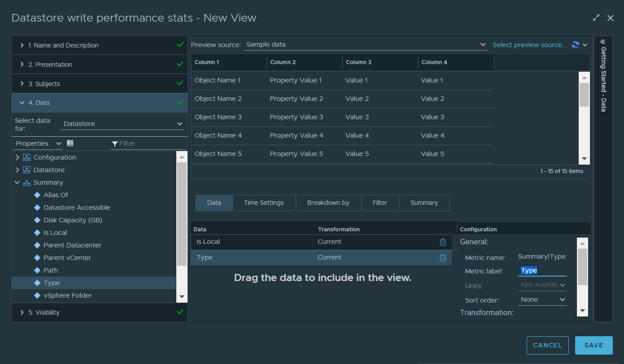The height and width of the screenshot is (364, 624).
Task: Click the green checkmark on 3. Subjects
Action: point(180,83)
